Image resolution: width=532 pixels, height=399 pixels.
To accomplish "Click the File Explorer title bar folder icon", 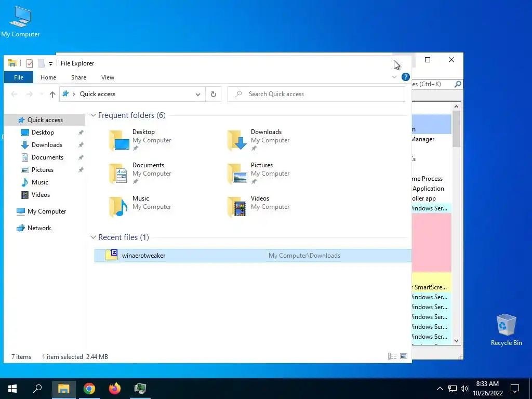I will [12, 63].
